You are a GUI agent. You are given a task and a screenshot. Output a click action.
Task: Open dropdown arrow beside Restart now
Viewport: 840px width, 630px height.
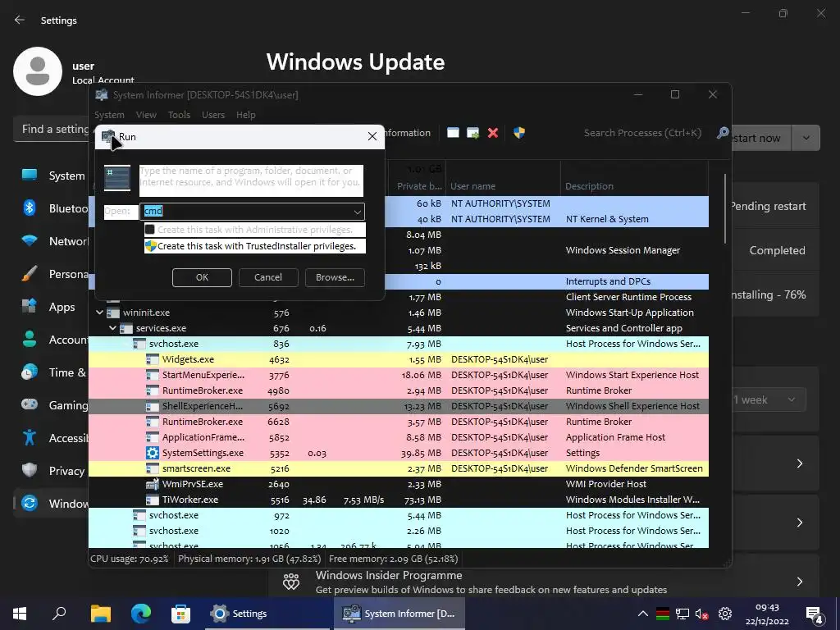pyautogui.click(x=806, y=138)
